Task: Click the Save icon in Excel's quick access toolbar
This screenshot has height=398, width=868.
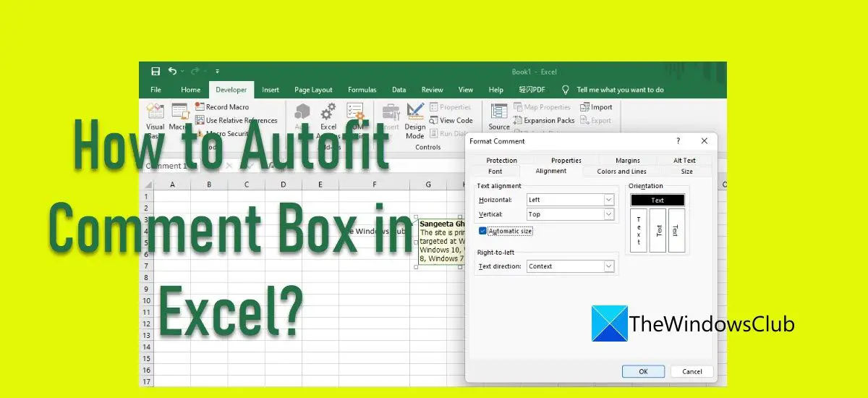Action: (x=156, y=71)
